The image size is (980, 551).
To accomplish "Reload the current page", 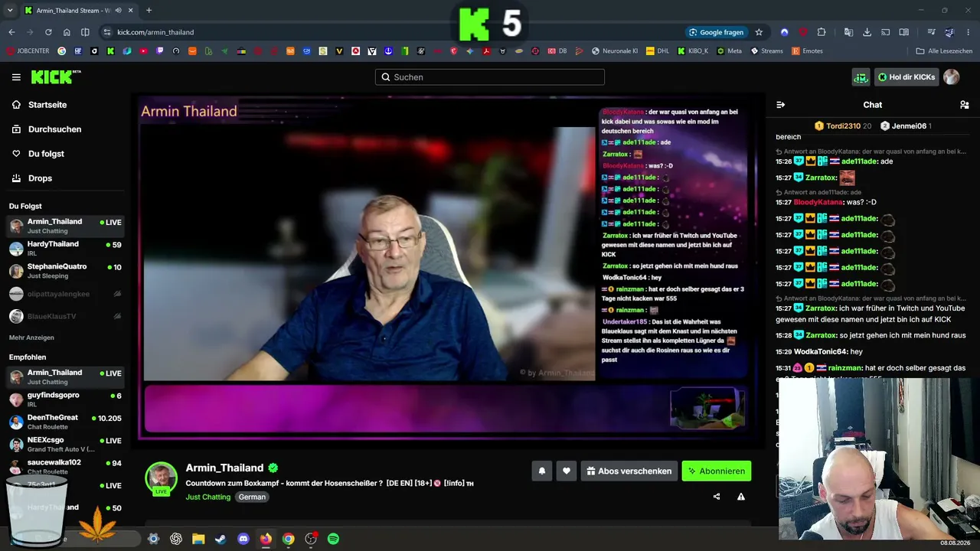I will point(48,32).
